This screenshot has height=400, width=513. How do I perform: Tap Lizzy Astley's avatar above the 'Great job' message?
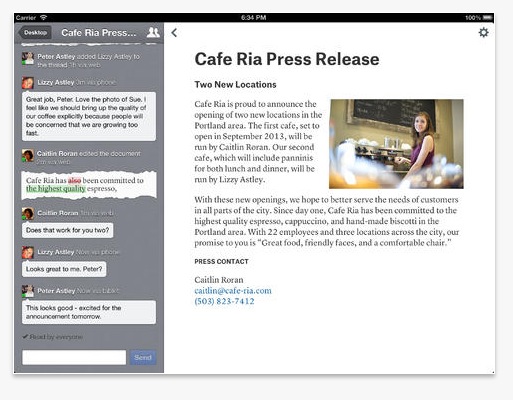pyautogui.click(x=28, y=83)
